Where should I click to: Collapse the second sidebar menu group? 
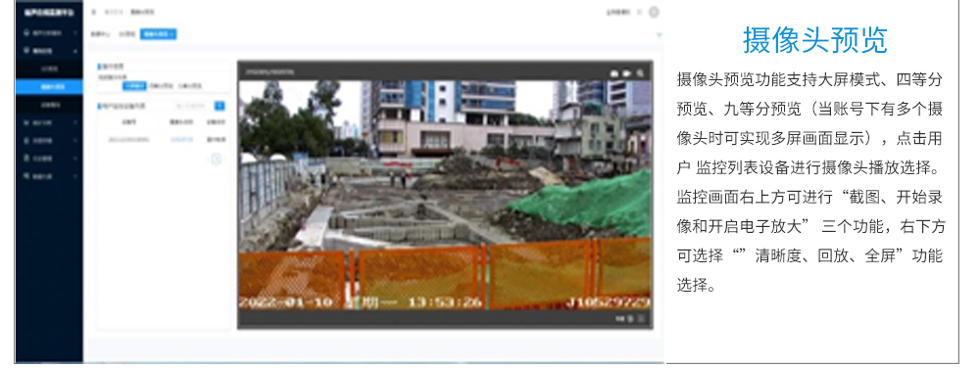pyautogui.click(x=50, y=51)
